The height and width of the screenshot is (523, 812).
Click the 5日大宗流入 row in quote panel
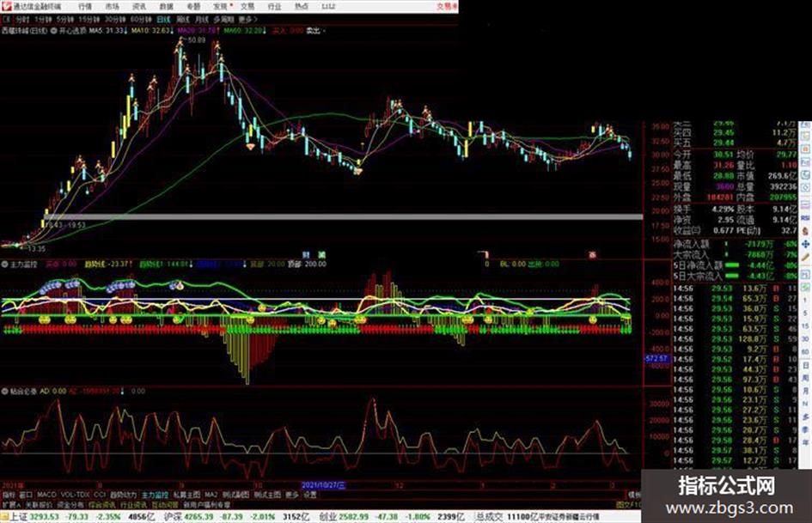point(735,276)
